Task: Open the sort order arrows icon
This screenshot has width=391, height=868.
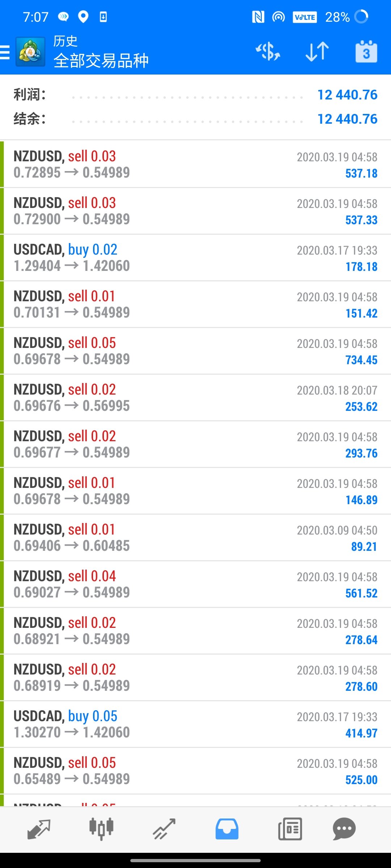Action: click(317, 52)
